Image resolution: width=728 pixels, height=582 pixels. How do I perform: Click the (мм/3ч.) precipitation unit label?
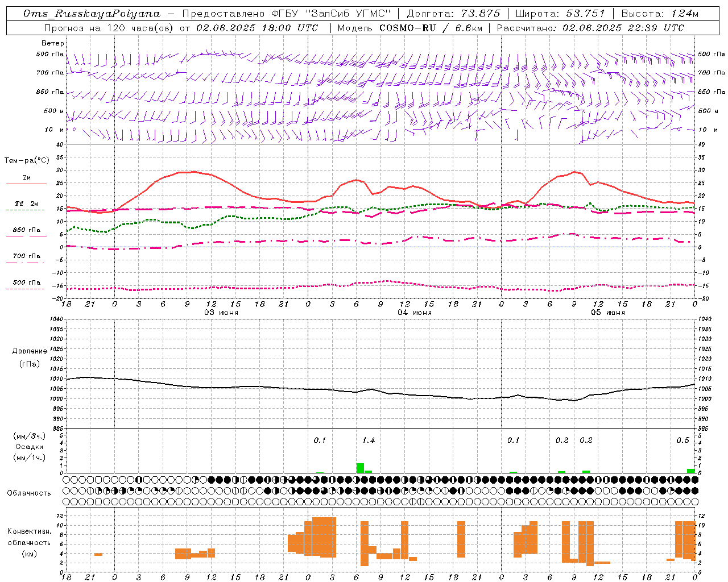[x=29, y=436]
